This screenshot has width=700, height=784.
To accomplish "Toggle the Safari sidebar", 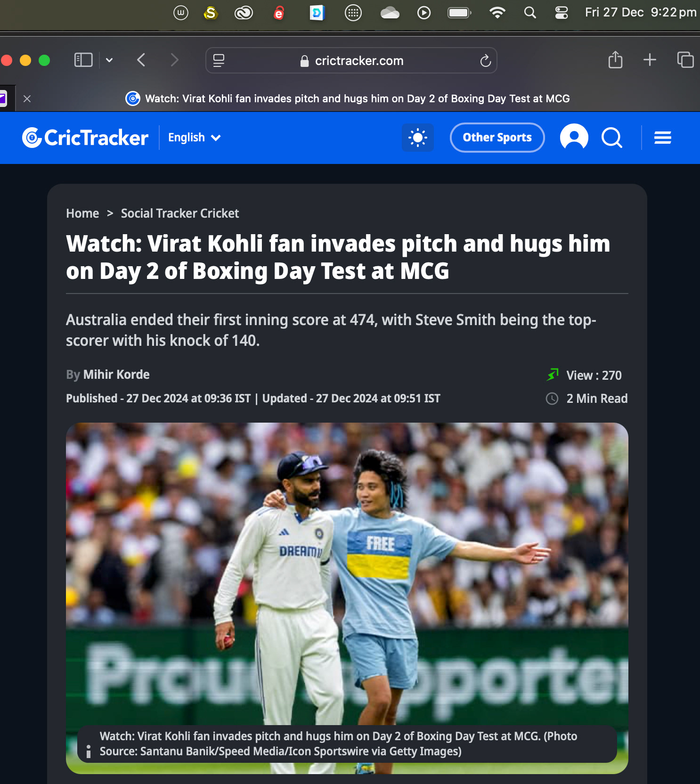I will coord(83,60).
